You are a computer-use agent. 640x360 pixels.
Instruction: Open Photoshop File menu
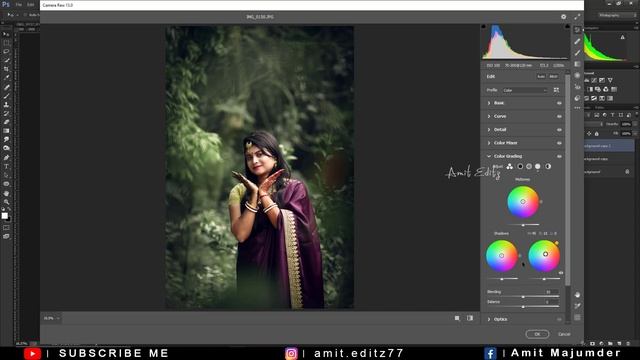(18, 4)
